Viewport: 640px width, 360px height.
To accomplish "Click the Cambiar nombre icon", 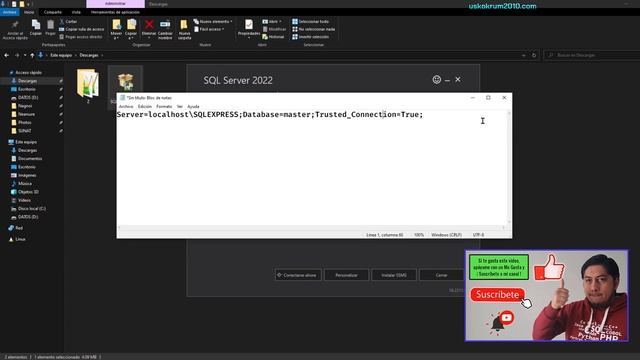I will pyautogui.click(x=165, y=24).
